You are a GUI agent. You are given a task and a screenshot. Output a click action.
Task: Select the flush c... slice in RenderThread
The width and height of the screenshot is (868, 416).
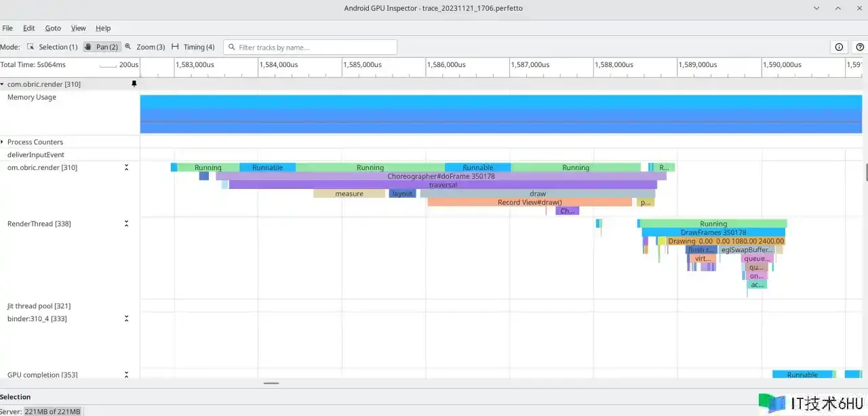click(x=701, y=250)
